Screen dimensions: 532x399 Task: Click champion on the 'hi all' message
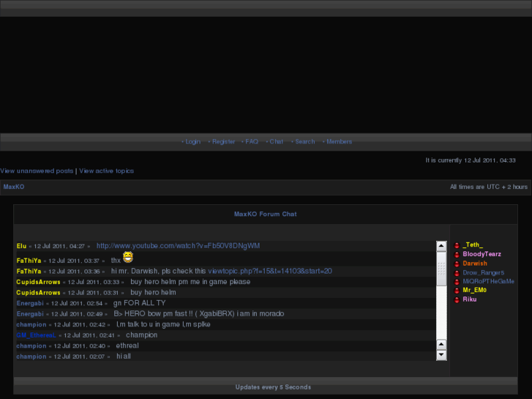[31, 357]
